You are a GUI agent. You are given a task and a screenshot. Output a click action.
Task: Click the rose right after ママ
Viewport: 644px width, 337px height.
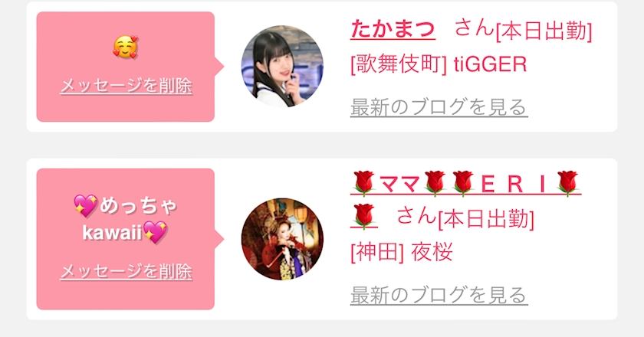pyautogui.click(x=435, y=184)
